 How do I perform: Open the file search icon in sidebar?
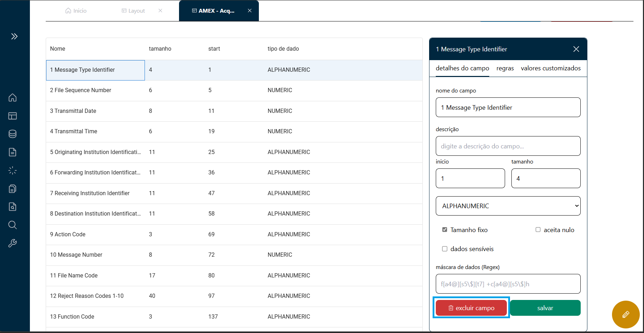point(13,207)
